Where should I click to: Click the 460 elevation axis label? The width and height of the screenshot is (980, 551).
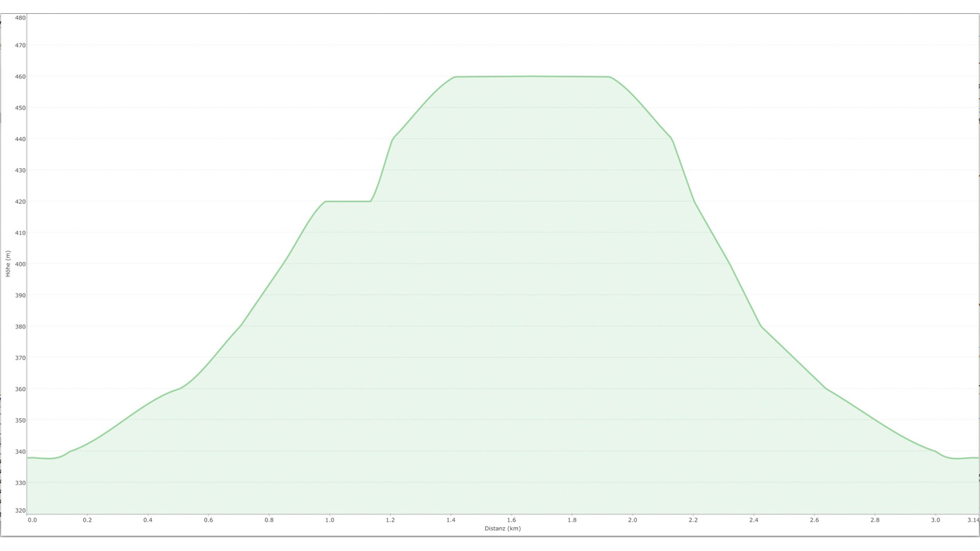coord(20,77)
